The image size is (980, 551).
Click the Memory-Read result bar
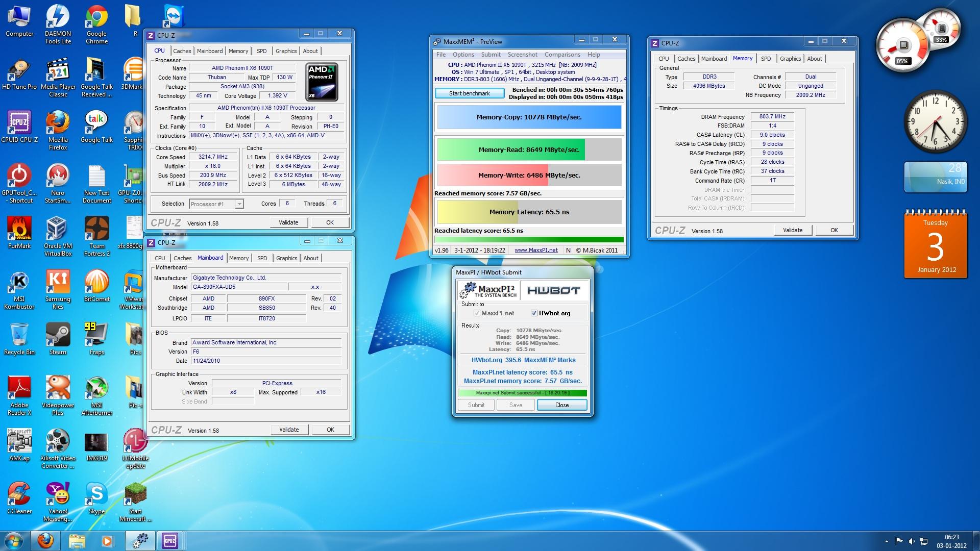tap(529, 150)
